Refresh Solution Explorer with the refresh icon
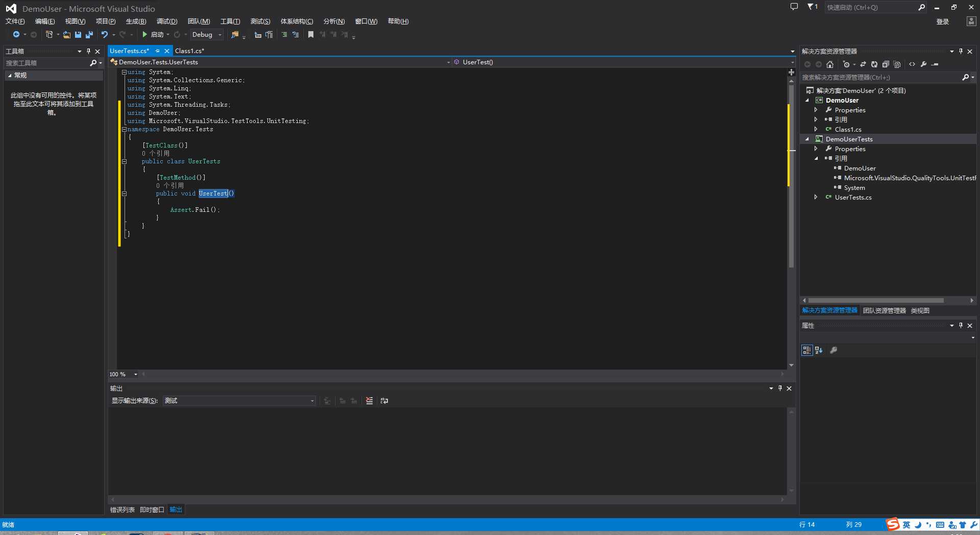The width and height of the screenshot is (980, 535). pyautogui.click(x=874, y=64)
